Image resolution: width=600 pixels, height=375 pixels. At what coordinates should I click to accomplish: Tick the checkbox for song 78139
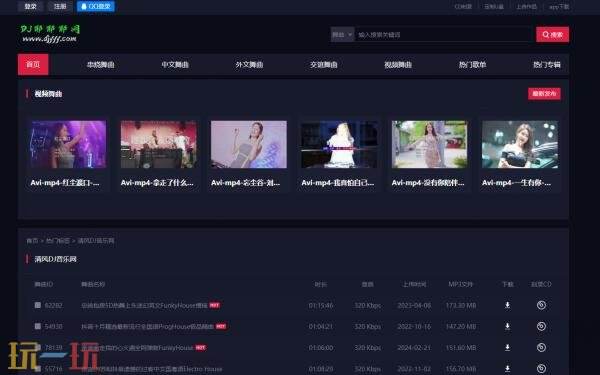click(38, 347)
